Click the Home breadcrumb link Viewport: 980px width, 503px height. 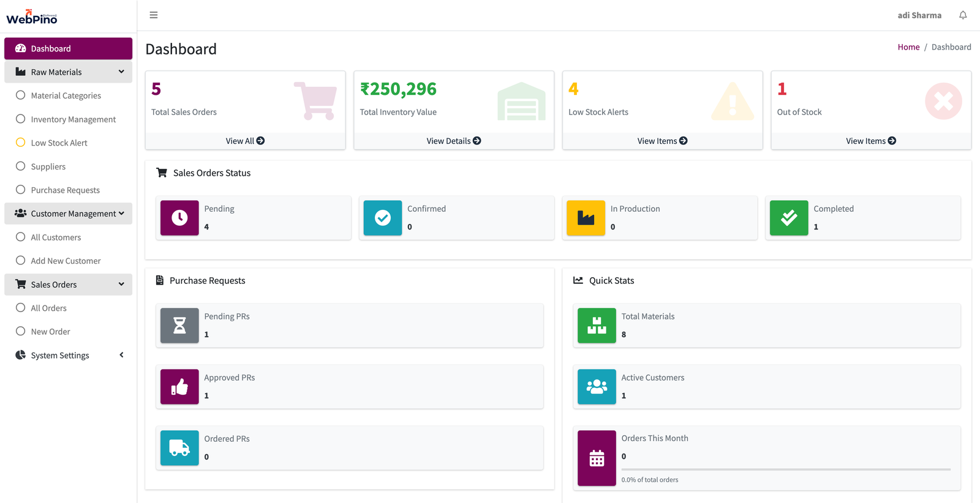click(x=908, y=47)
